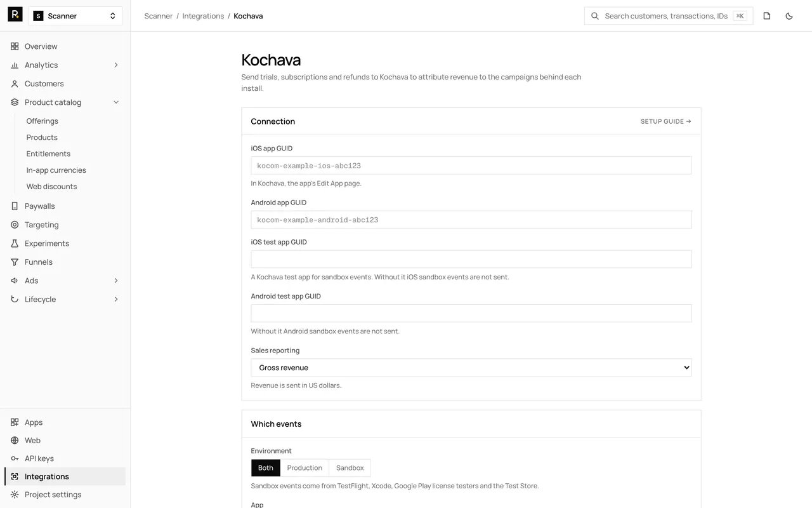Go to the Integrations breadcrumb link
The width and height of the screenshot is (812, 508).
203,16
